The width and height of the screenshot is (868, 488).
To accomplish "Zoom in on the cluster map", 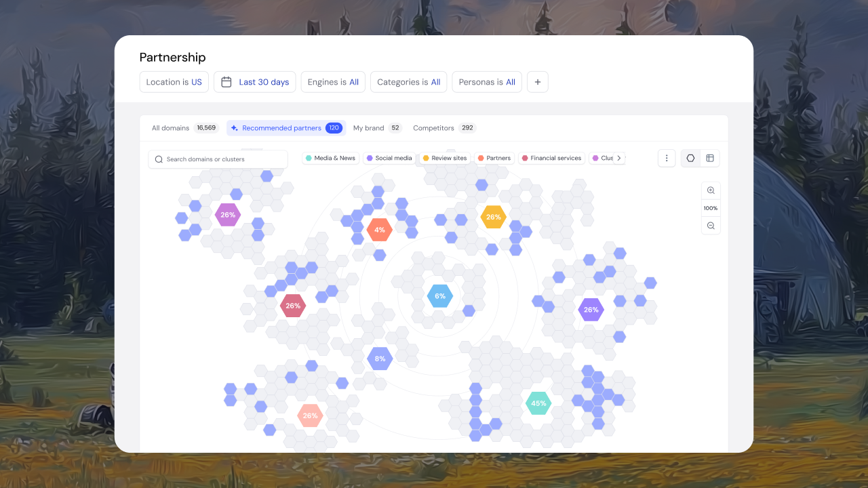I will [x=711, y=190].
